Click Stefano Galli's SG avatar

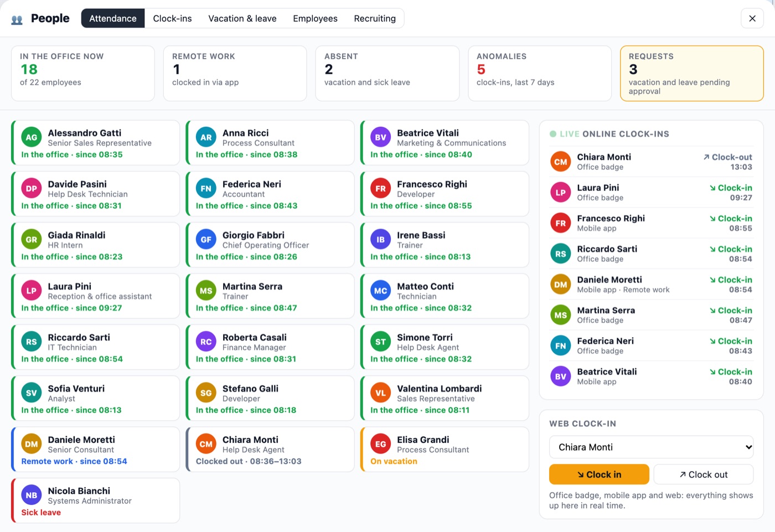206,393
